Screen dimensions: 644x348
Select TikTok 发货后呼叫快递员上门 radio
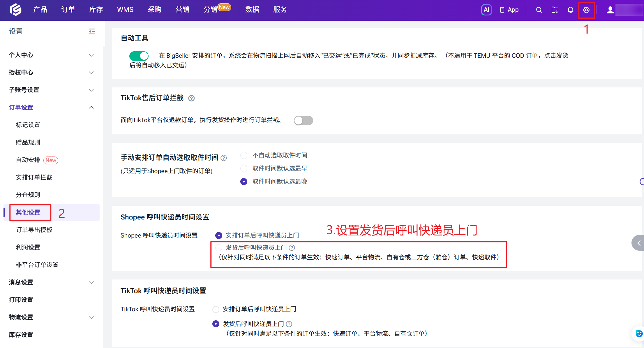[216, 324]
